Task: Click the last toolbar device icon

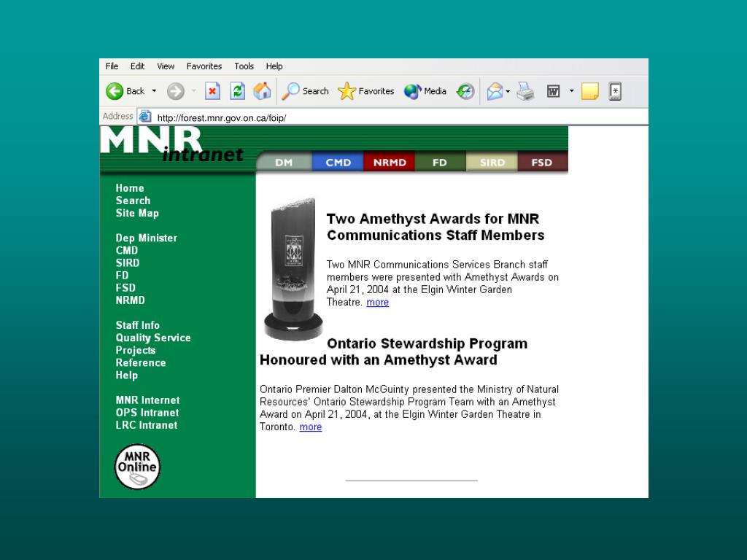Action: tap(615, 91)
